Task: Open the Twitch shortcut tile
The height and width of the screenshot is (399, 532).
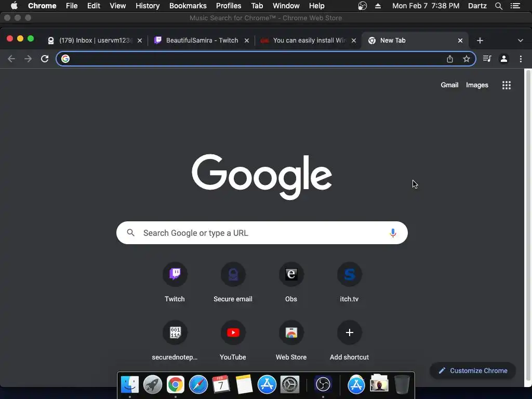Action: 175,282
